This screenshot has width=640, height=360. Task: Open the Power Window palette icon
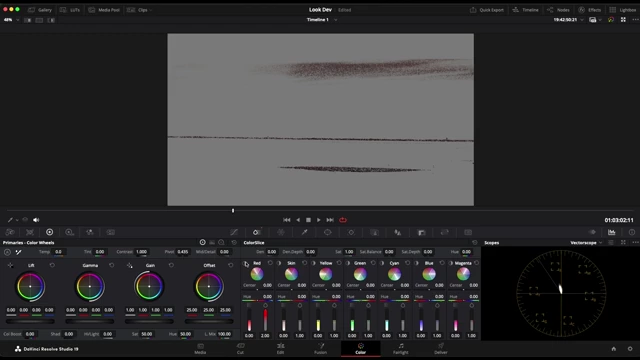[x=327, y=232]
